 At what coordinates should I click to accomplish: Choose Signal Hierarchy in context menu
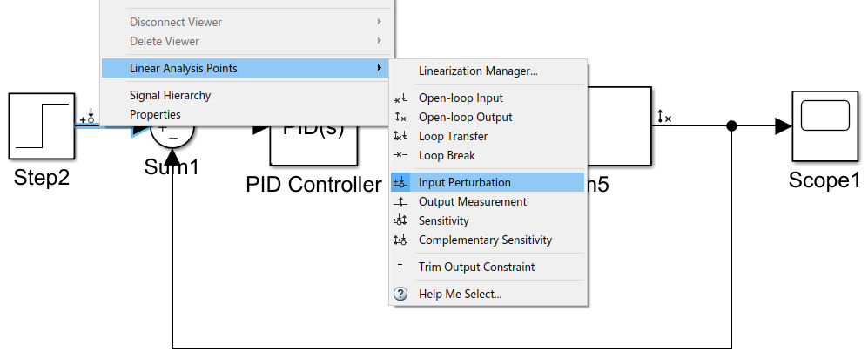170,96
